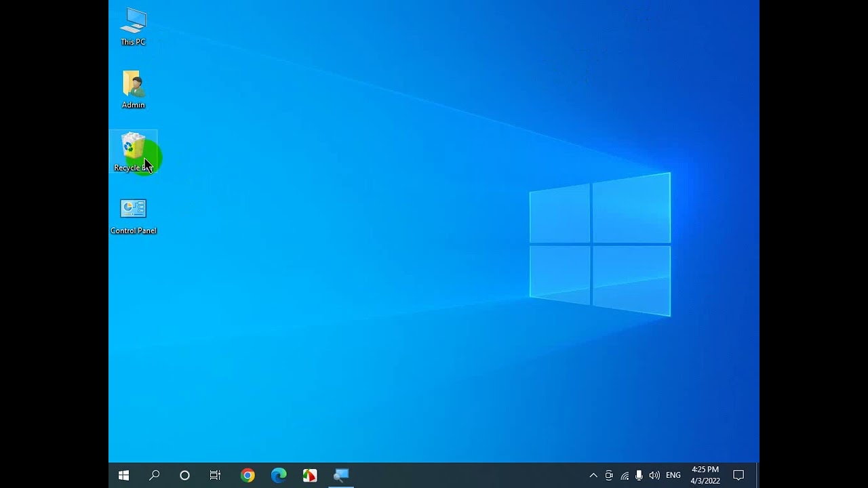Select the Admin user folder icon
Image resolution: width=868 pixels, height=488 pixels.
[133, 89]
